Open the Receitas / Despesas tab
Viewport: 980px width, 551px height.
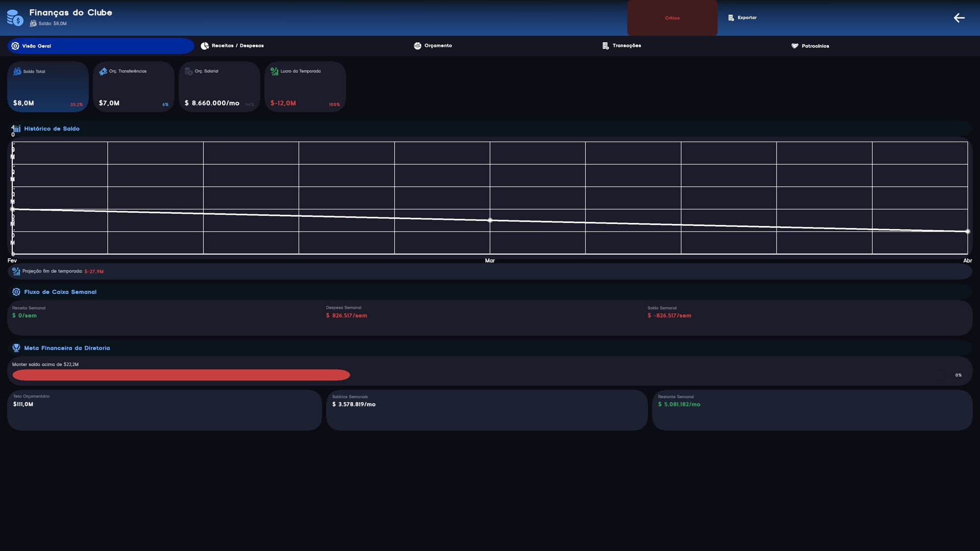pos(232,46)
